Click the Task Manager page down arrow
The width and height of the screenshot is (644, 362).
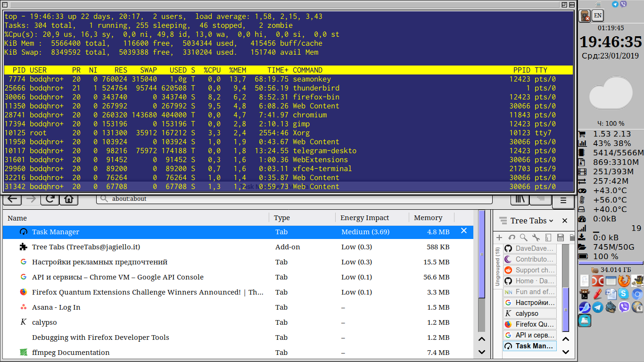(482, 352)
